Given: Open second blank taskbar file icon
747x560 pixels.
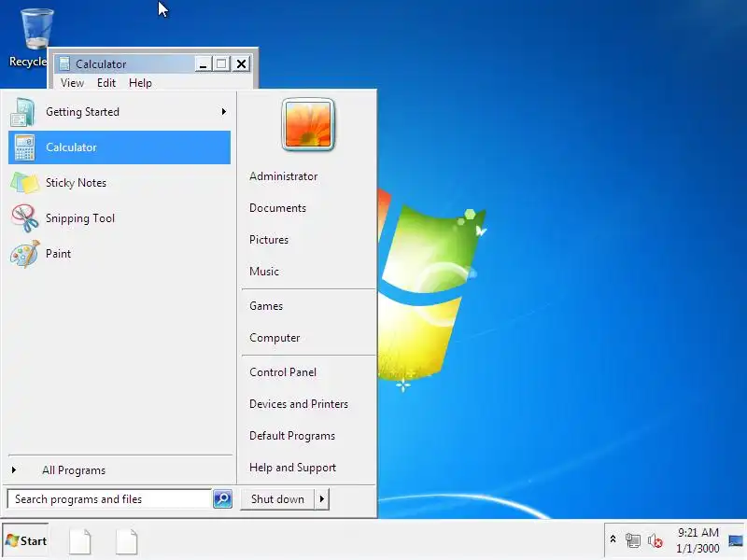Looking at the screenshot, I should pyautogui.click(x=127, y=541).
